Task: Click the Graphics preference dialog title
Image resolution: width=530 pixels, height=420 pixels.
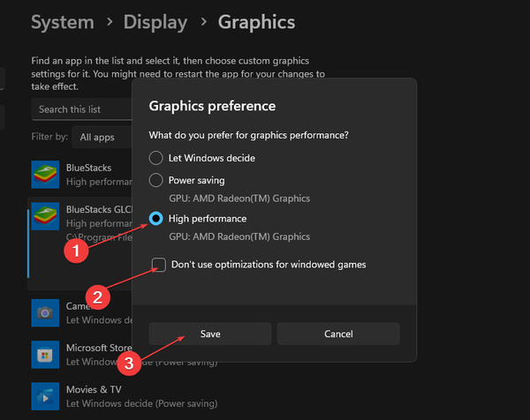Action: (x=212, y=106)
